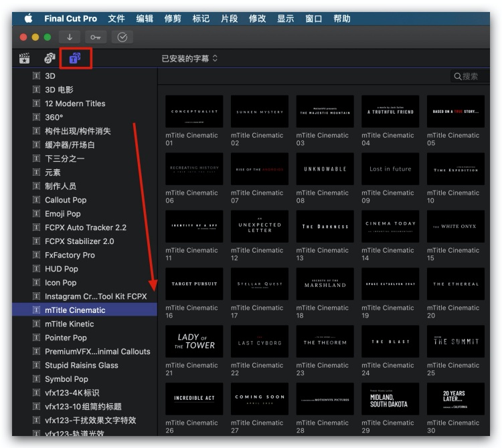Open the Apple menu
Viewport: 502px width, 448px height.
pyautogui.click(x=29, y=19)
